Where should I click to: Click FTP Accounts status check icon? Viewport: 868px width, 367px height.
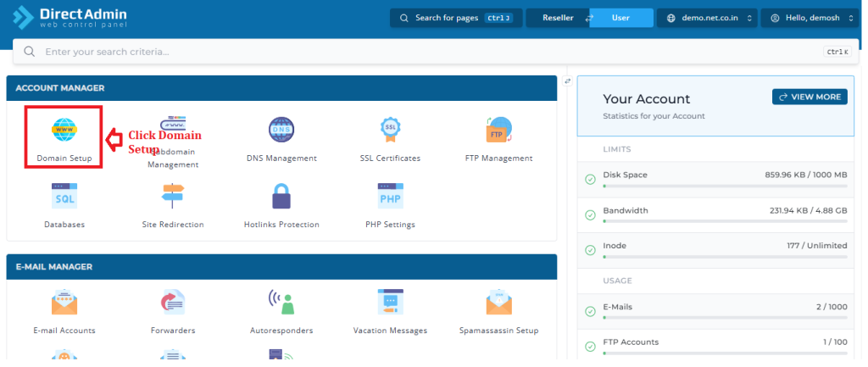pos(590,347)
